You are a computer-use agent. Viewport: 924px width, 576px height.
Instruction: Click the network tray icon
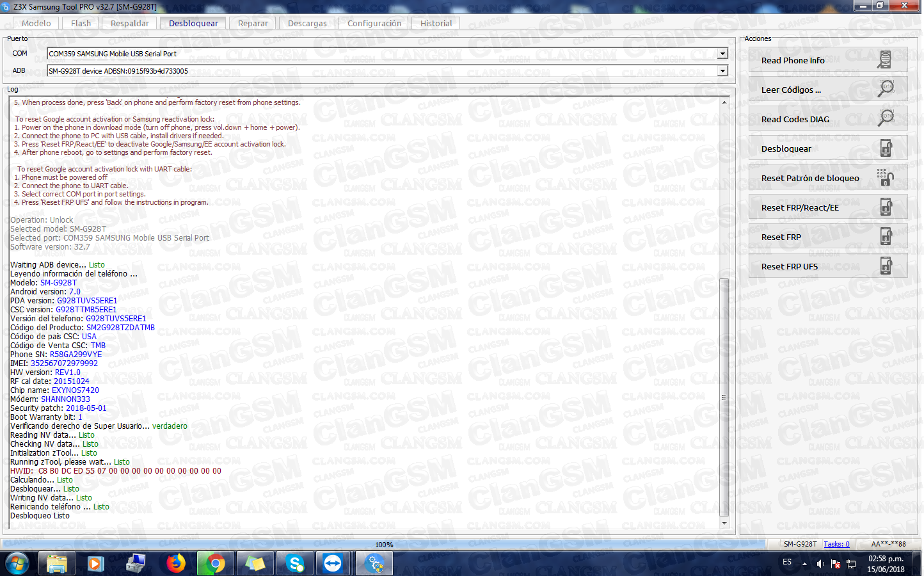pyautogui.click(x=851, y=564)
